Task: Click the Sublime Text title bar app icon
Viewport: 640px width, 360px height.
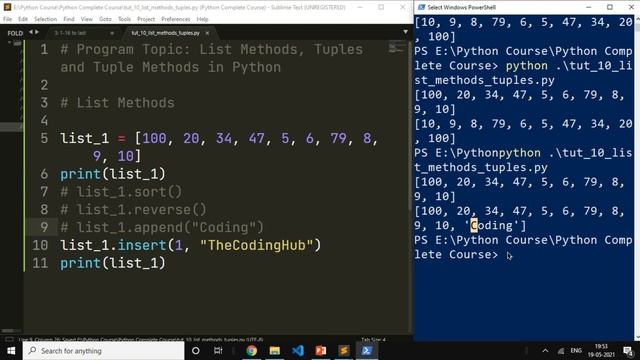Action: 7,7
